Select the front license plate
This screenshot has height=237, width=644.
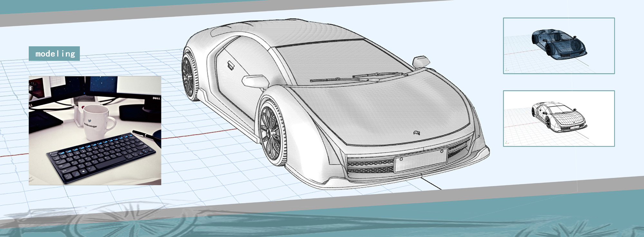coord(421,160)
